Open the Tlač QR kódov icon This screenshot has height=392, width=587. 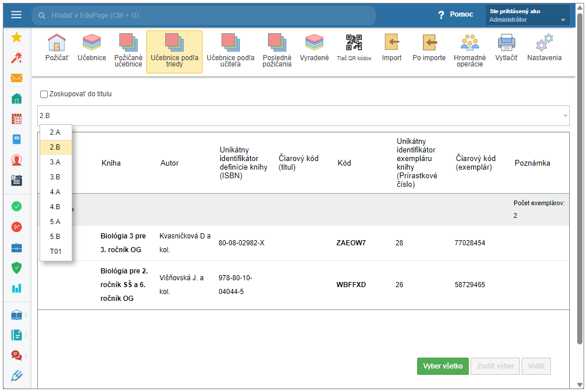coord(353,43)
